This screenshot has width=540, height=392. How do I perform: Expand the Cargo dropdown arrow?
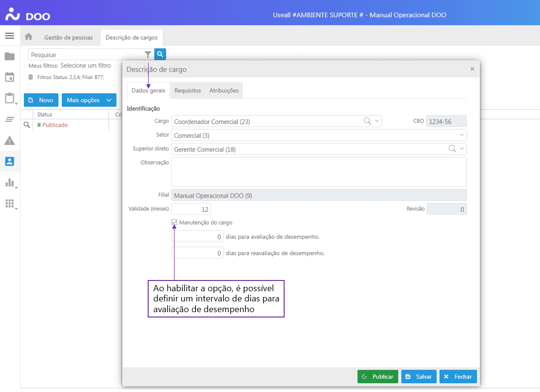click(377, 121)
